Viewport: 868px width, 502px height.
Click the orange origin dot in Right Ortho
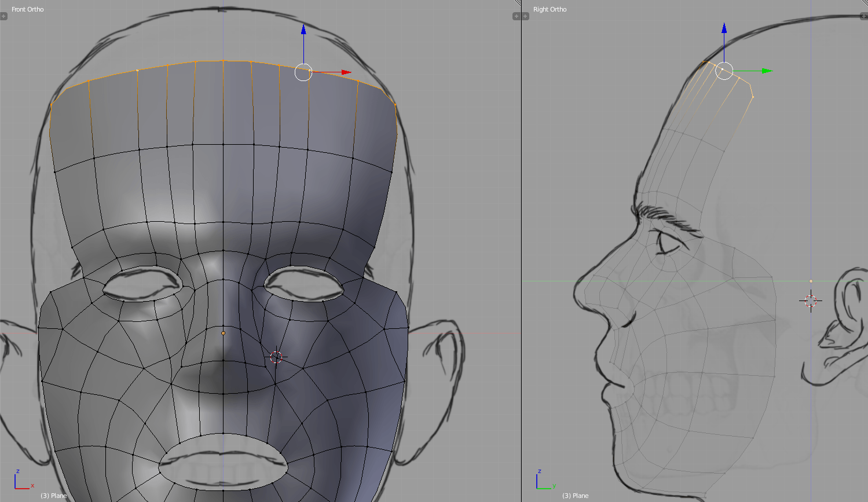click(x=811, y=281)
